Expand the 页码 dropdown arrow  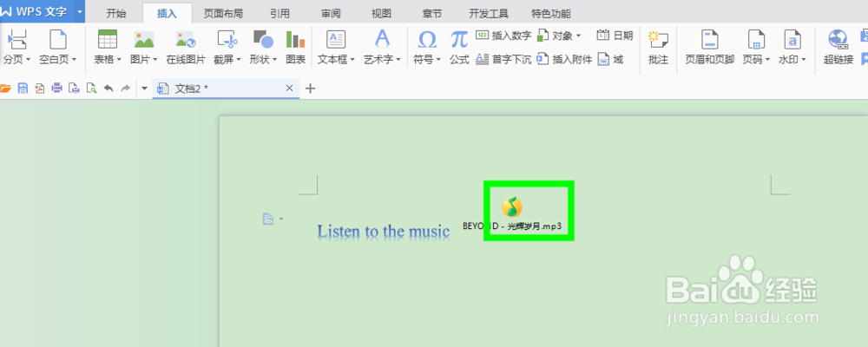(768, 59)
